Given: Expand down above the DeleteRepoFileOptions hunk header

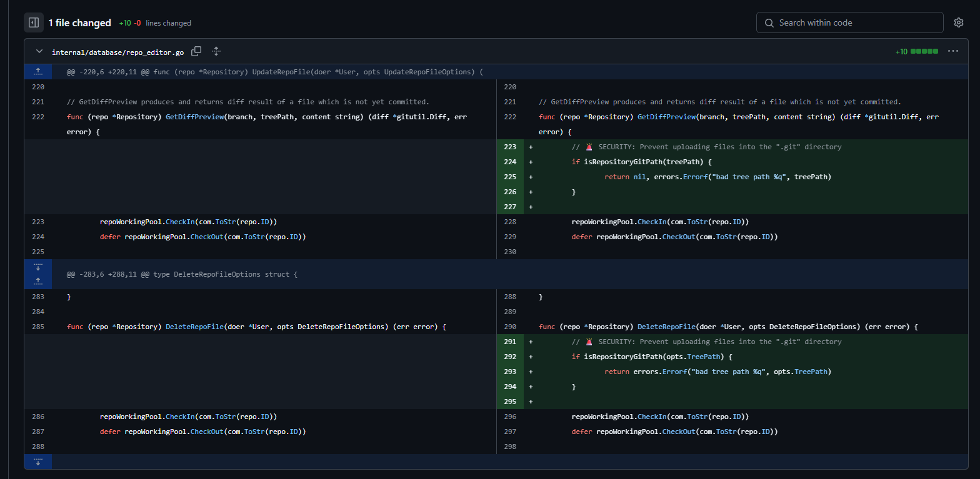Looking at the screenshot, I should coord(38,267).
